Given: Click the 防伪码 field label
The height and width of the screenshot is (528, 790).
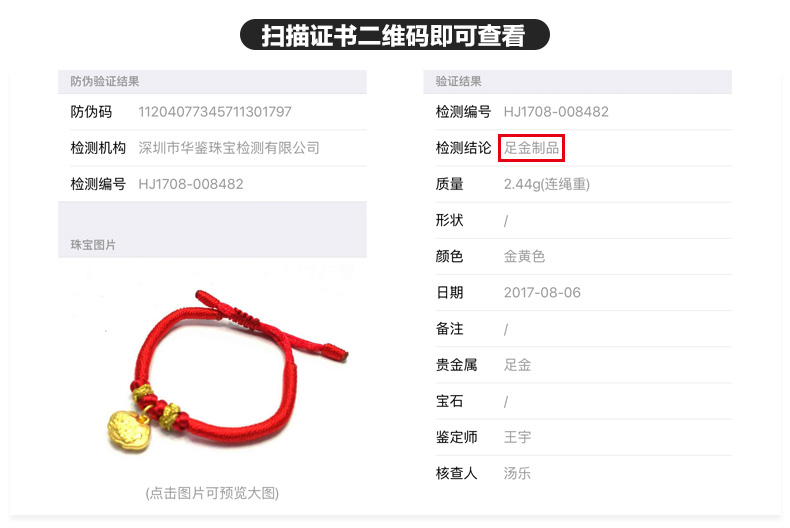Looking at the screenshot, I should click(91, 112).
